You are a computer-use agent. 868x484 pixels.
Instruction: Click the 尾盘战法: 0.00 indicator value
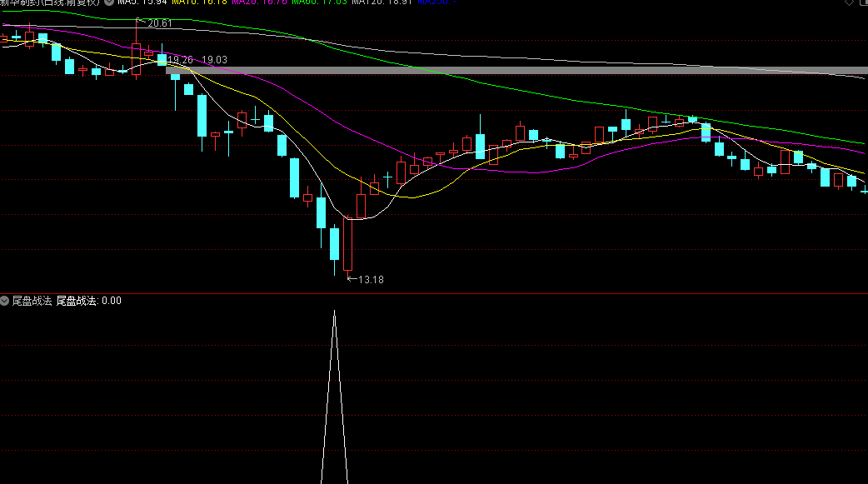(x=88, y=301)
